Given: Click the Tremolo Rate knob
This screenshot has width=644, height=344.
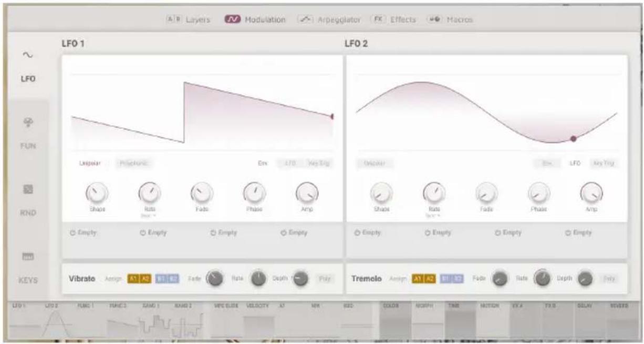Looking at the screenshot, I should 542,278.
